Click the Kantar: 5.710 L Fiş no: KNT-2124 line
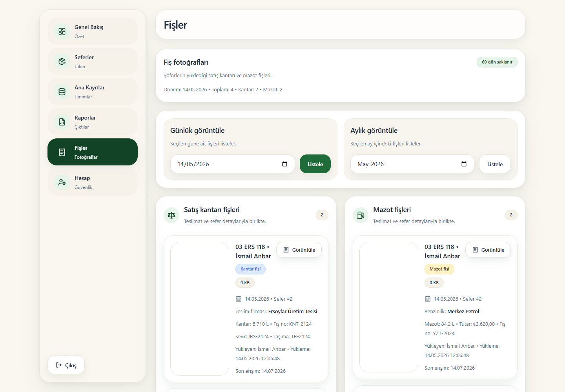The height and width of the screenshot is (392, 565). pyautogui.click(x=273, y=324)
